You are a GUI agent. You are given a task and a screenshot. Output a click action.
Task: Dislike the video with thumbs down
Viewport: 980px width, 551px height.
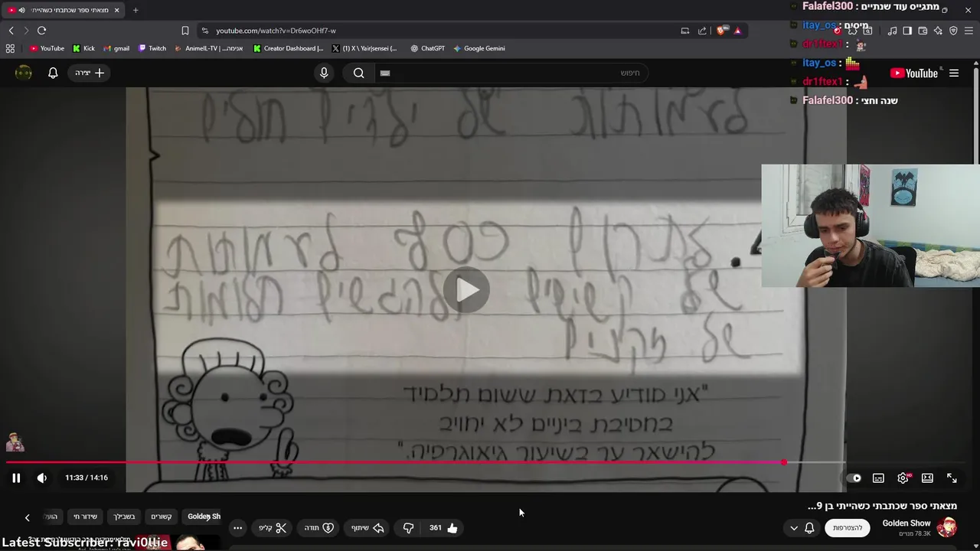tap(408, 528)
